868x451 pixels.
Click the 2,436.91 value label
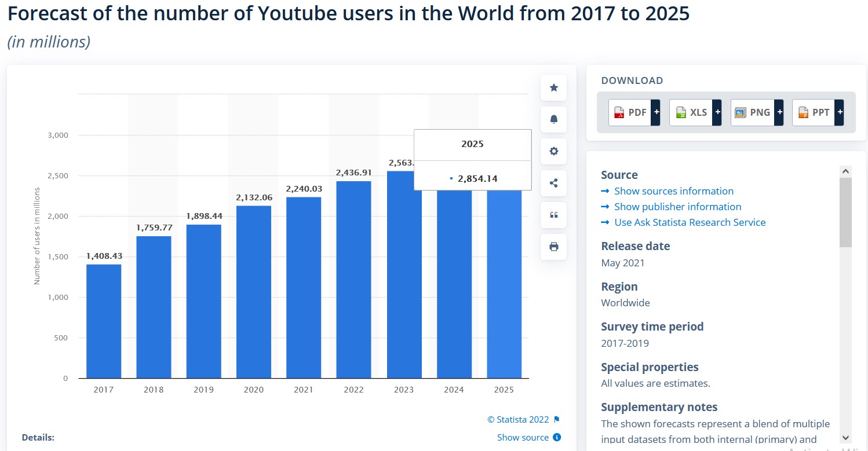(353, 173)
